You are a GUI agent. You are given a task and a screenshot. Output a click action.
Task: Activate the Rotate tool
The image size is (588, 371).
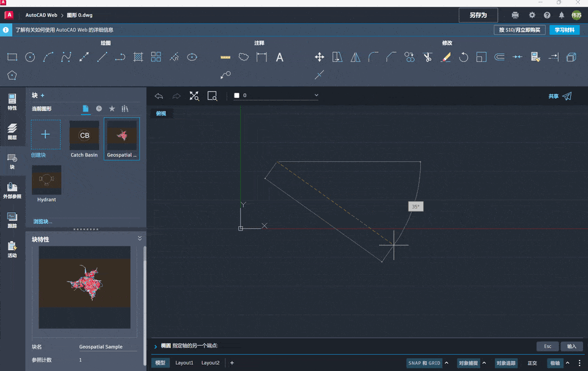tap(464, 57)
